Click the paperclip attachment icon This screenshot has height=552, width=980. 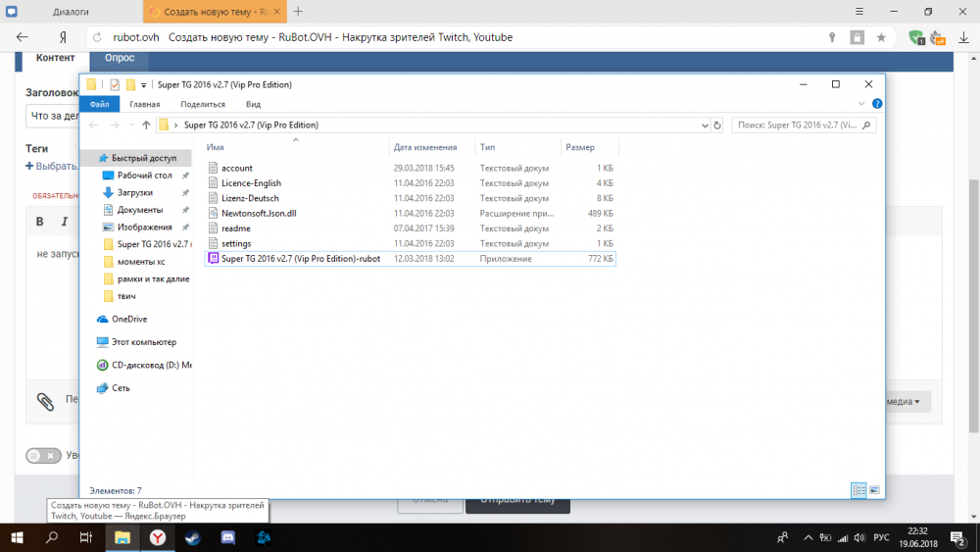(45, 401)
